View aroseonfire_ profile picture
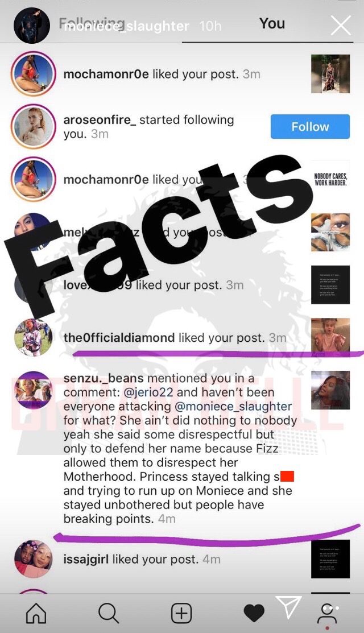This screenshot has width=364, height=633. pos(34,127)
